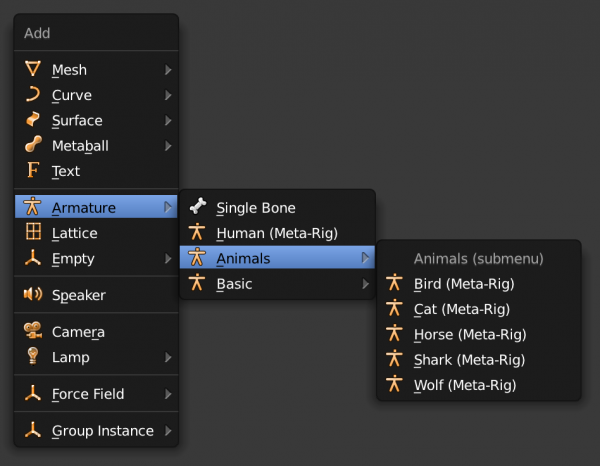Click the Lattice grid icon

[33, 232]
